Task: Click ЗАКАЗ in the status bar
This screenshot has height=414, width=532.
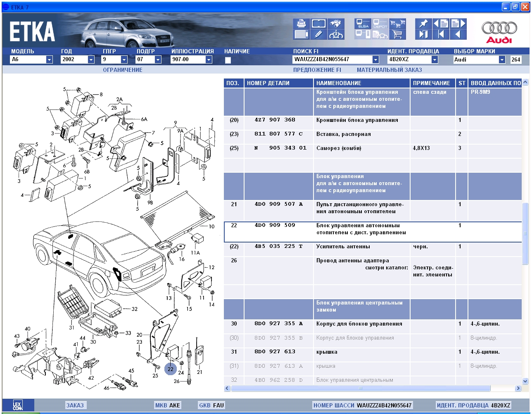Action: coord(75,405)
